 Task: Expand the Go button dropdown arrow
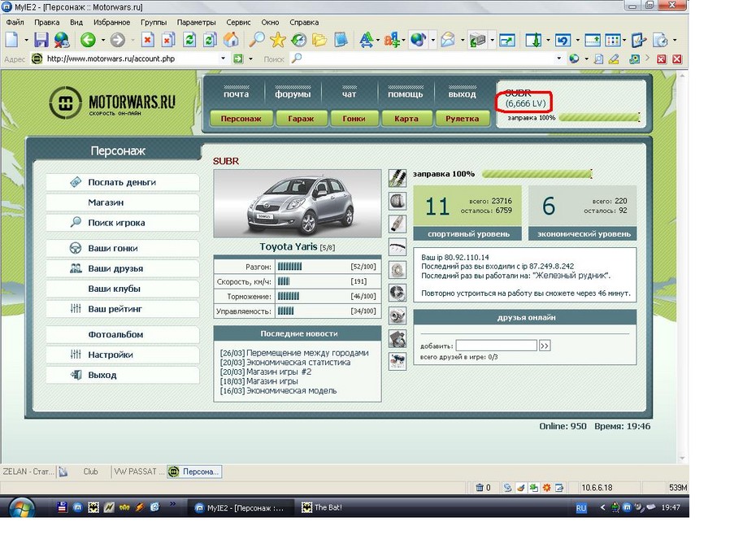coord(250,59)
